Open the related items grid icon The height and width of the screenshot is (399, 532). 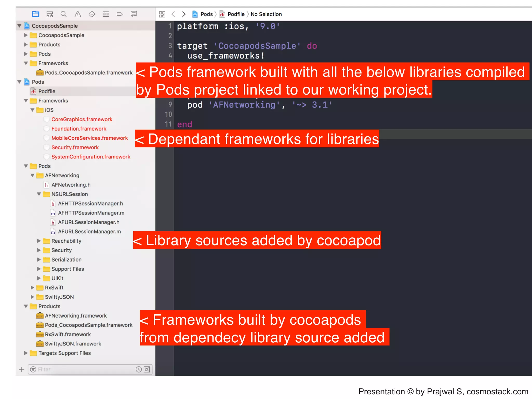162,14
